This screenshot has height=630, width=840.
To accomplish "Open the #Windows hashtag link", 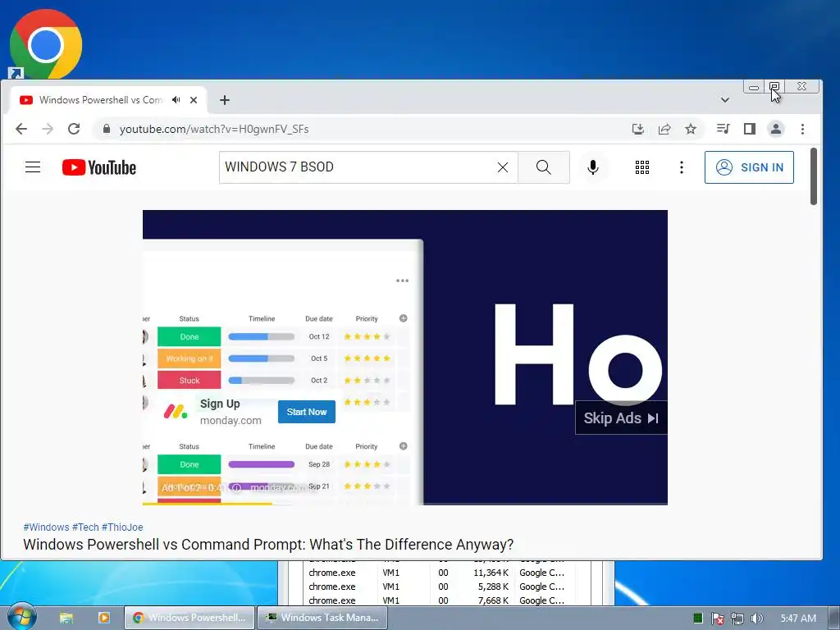I will [x=46, y=527].
